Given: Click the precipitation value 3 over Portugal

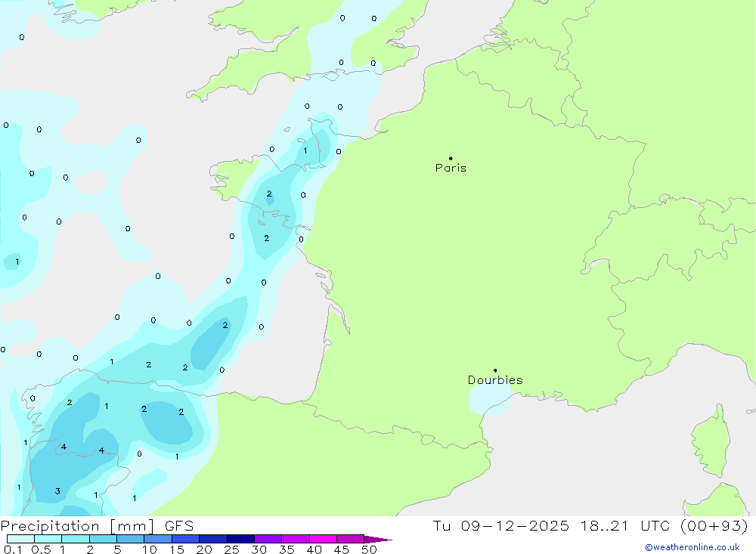Looking at the screenshot, I should click(57, 491).
